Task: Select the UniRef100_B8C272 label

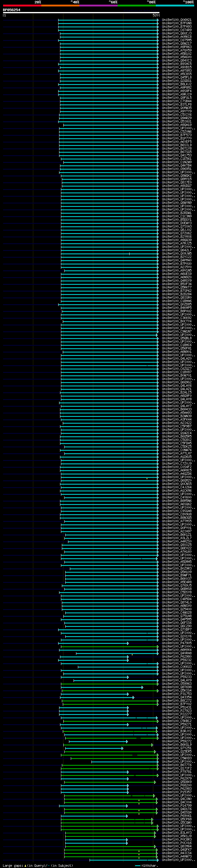Action: point(177,700)
